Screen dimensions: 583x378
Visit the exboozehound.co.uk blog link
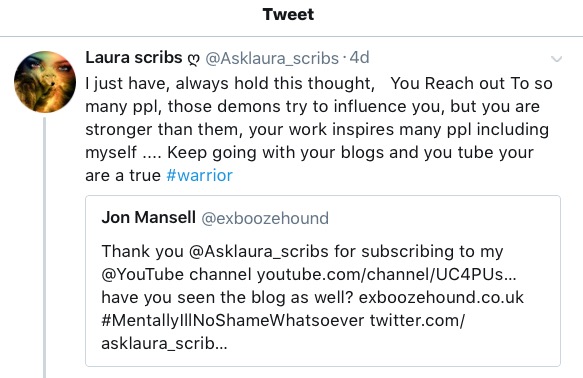tap(441, 297)
